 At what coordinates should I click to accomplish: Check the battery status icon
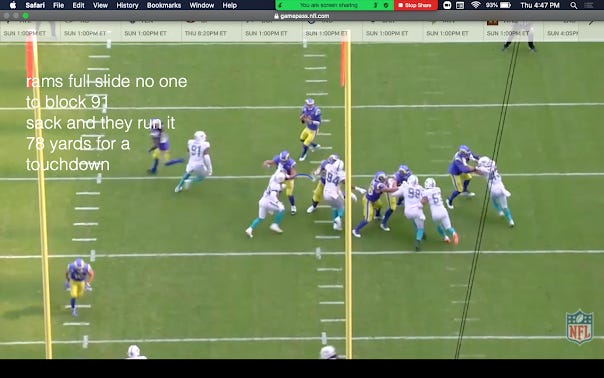pyautogui.click(x=505, y=5)
